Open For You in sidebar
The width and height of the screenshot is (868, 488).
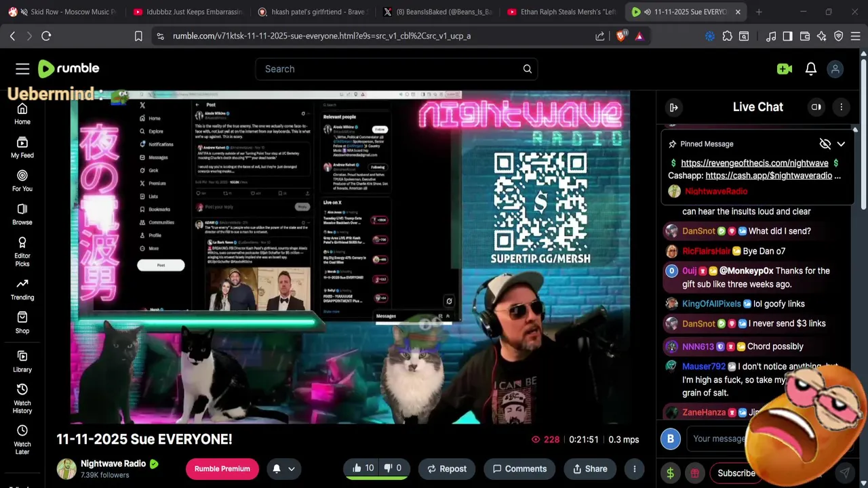22,180
